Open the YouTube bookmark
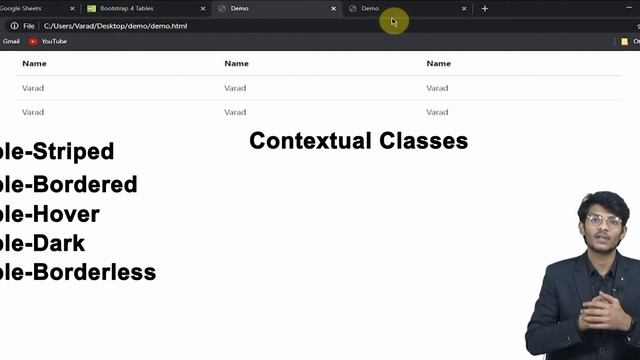The width and height of the screenshot is (640, 360). [x=48, y=41]
